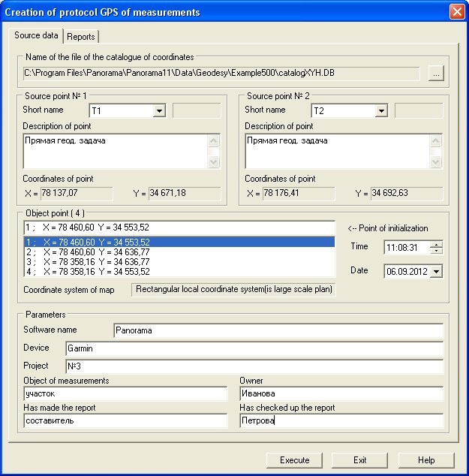This screenshot has height=476, width=469.
Task: Focus the Device field containing Garmin
Action: click(x=254, y=348)
